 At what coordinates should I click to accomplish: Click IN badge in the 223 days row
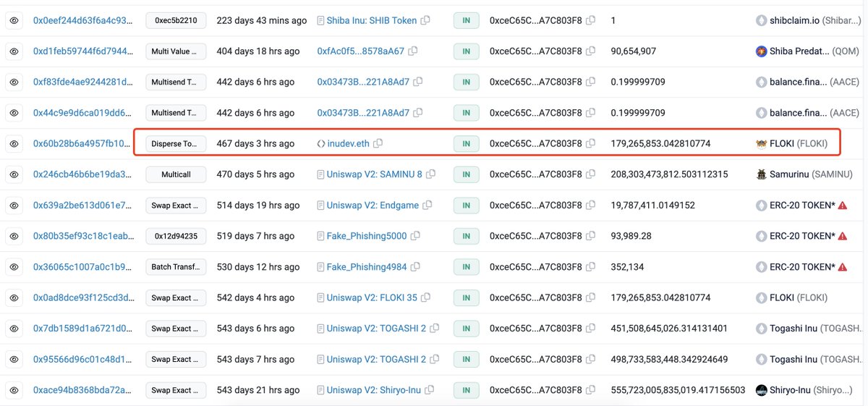click(x=467, y=21)
